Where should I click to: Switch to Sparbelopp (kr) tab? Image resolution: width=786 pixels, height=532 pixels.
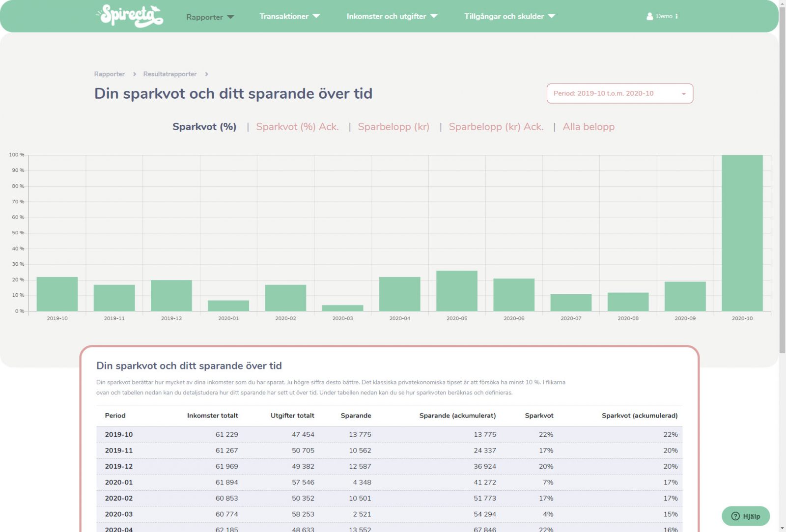393,127
